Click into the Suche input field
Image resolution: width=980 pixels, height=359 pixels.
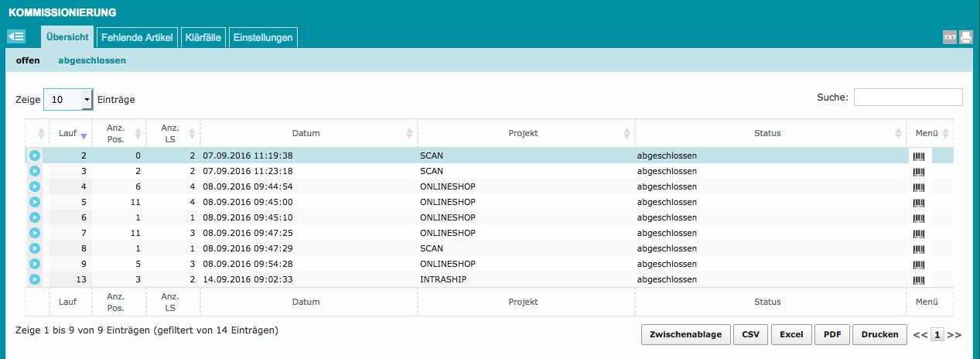pos(907,97)
